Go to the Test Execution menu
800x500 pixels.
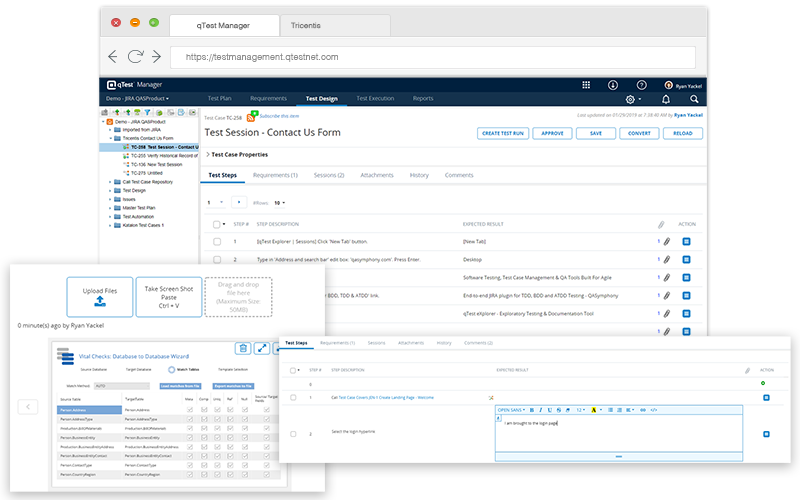coord(375,98)
